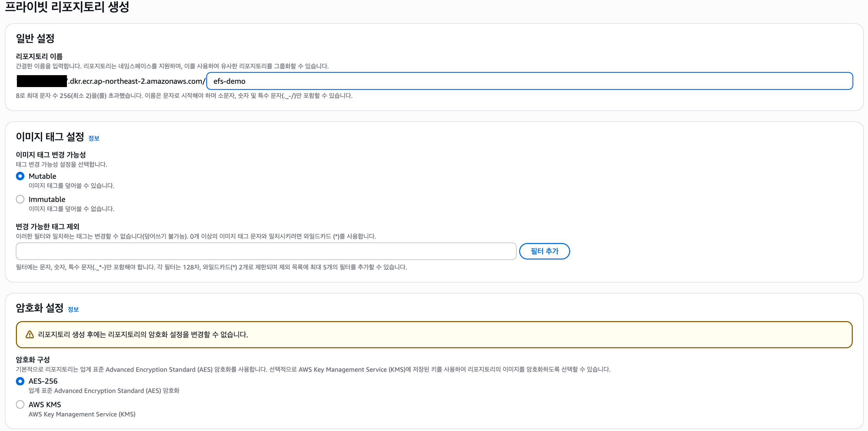
Task: Click the dkr.ecr.ap-northeast-2.amazonaws.com prefix text
Action: pos(137,81)
